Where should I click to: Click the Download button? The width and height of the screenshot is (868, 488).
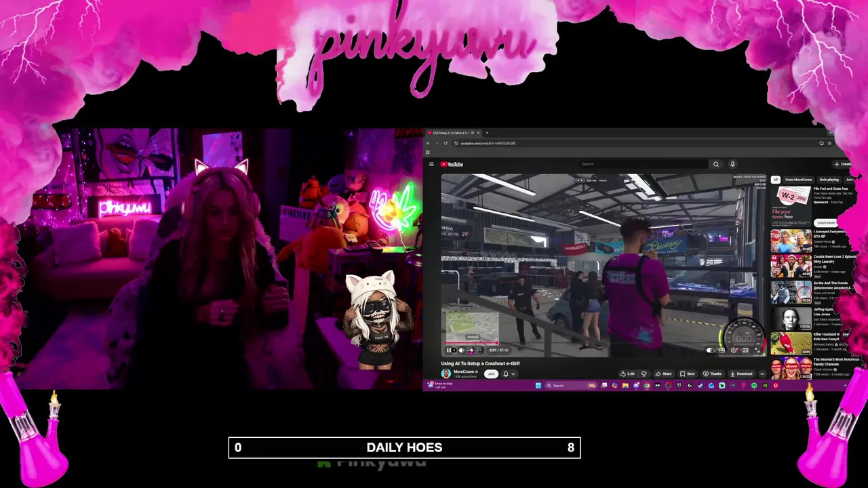click(x=741, y=373)
